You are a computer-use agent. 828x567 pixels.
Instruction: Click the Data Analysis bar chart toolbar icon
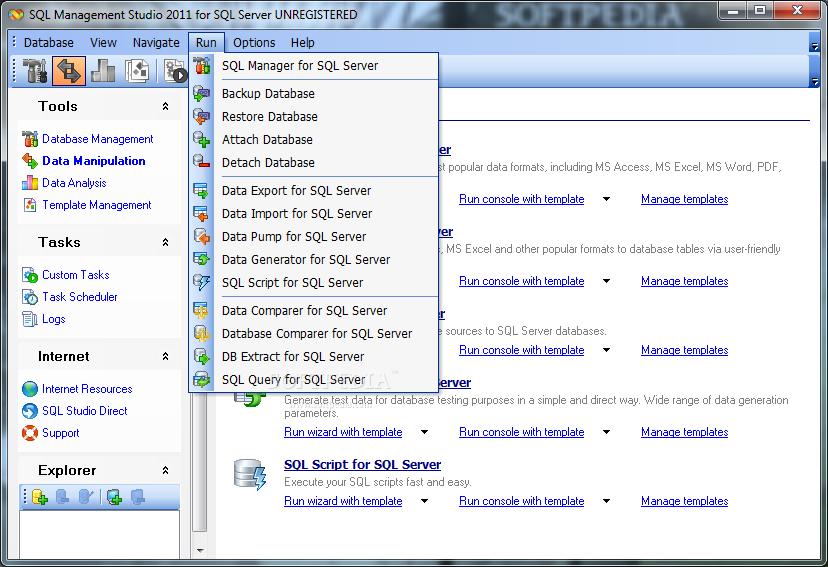pyautogui.click(x=103, y=71)
